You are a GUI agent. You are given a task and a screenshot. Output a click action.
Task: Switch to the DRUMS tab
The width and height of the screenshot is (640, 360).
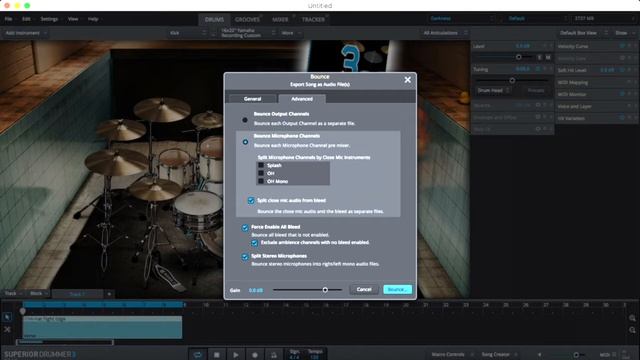214,20
